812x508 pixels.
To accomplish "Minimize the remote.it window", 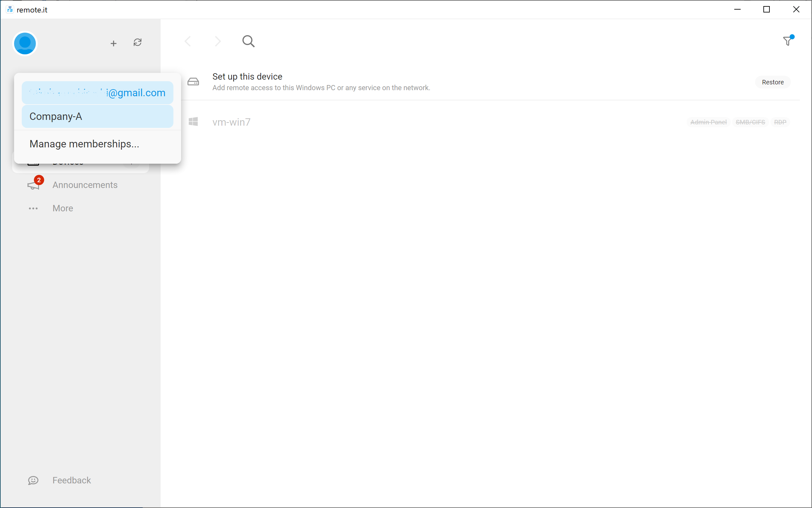I will tap(737, 9).
